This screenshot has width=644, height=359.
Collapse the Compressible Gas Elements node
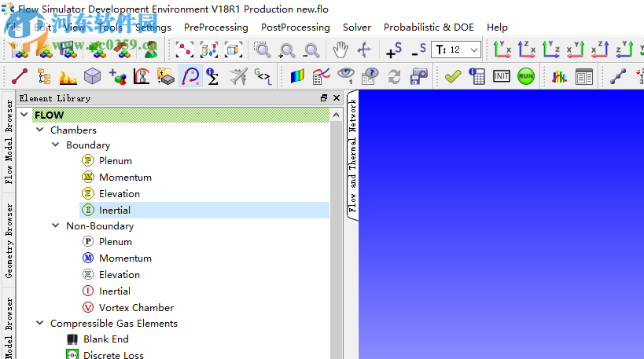point(40,324)
